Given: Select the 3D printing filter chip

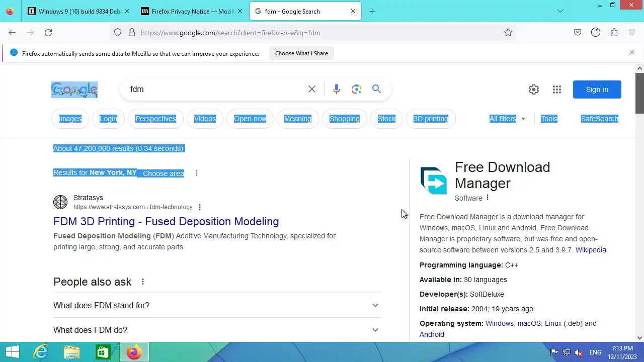Looking at the screenshot, I should click(x=431, y=119).
